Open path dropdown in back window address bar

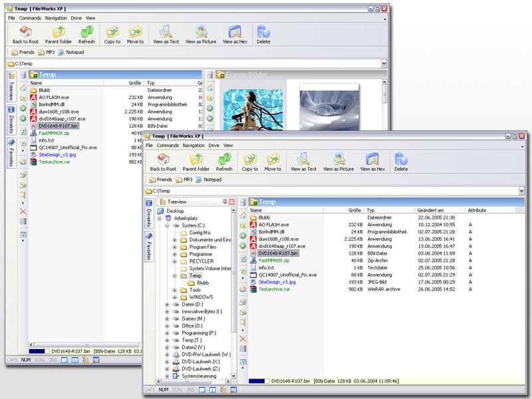tap(384, 63)
